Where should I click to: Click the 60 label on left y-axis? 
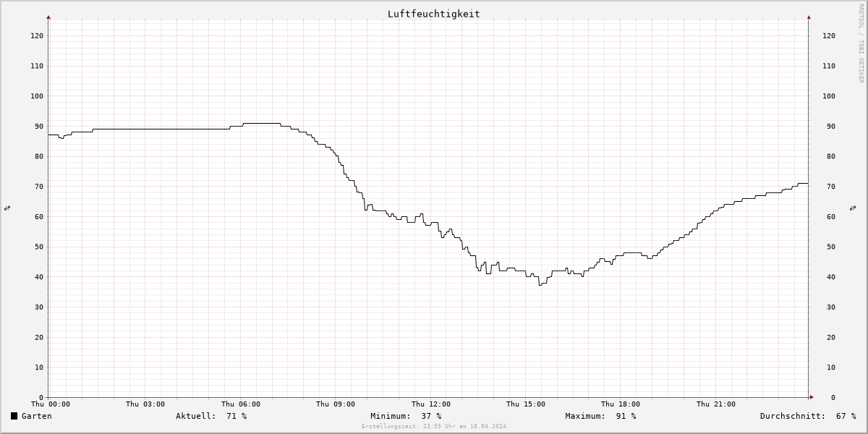coord(39,217)
